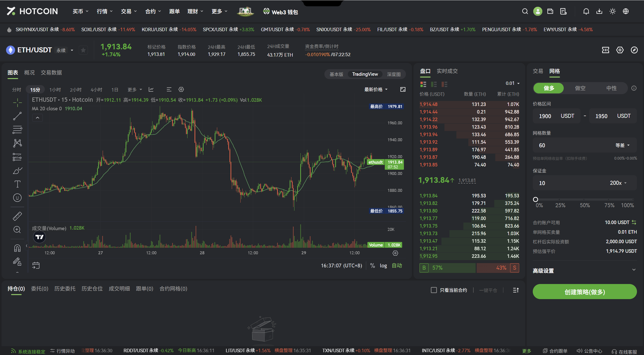Open the 合约 menu
Viewport: 644px width, 355px height.
coord(153,11)
